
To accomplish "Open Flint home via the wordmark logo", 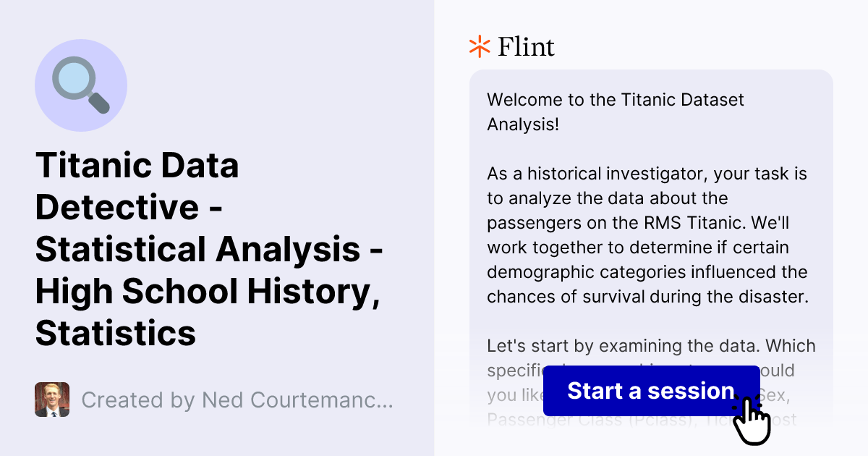I will [524, 46].
